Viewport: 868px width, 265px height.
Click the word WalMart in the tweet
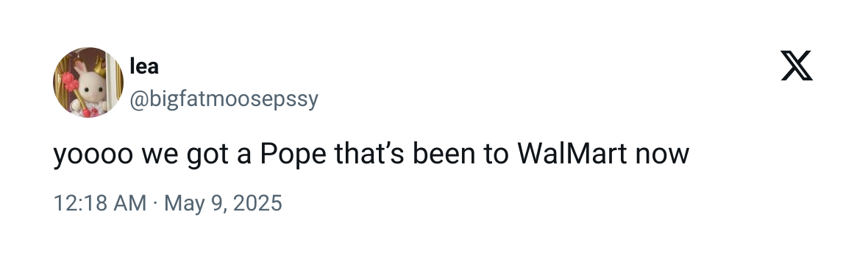point(572,154)
